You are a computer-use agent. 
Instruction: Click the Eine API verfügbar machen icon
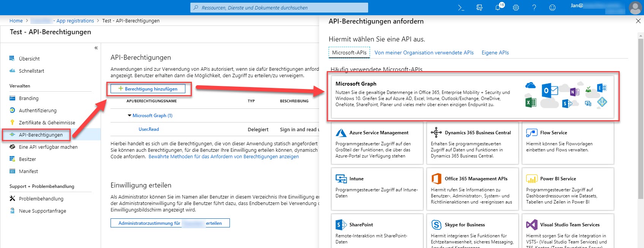click(x=12, y=147)
